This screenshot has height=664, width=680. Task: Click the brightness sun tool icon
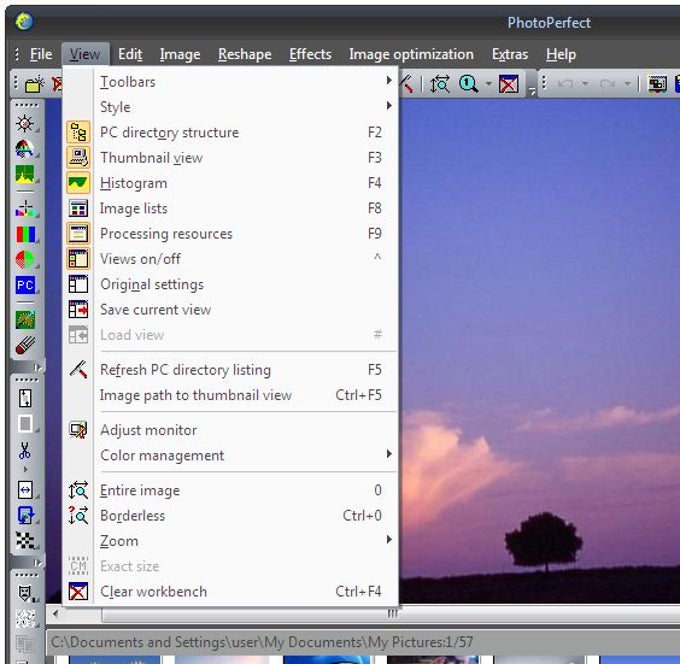click(x=25, y=124)
